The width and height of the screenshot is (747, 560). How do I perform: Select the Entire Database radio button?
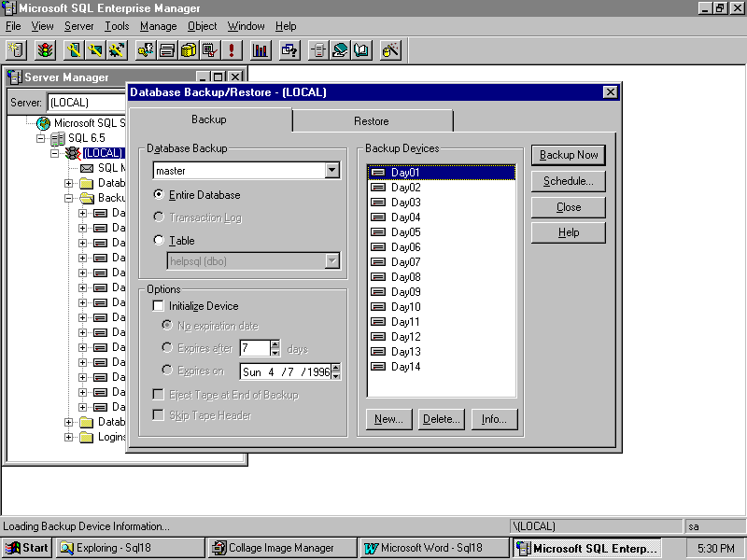(x=159, y=195)
